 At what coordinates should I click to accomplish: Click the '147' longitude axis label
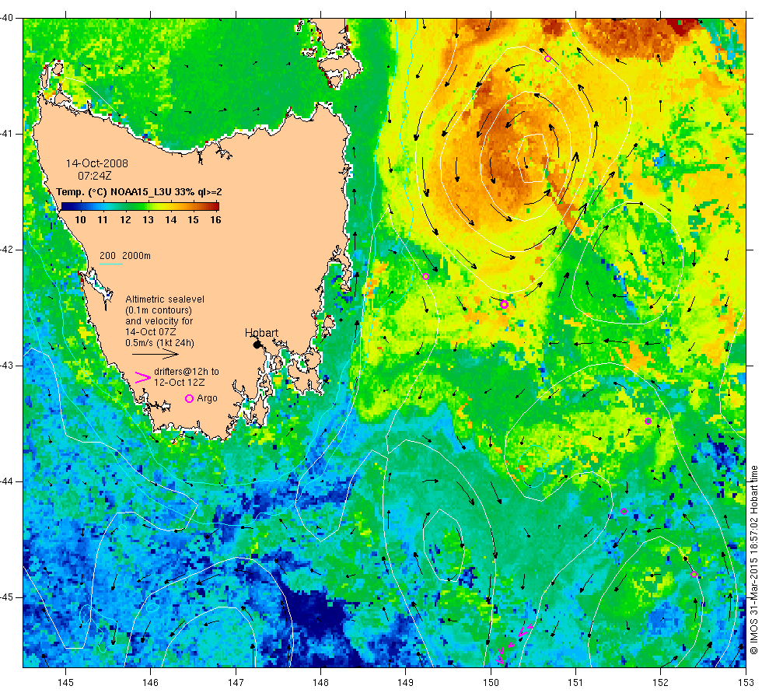[236, 683]
